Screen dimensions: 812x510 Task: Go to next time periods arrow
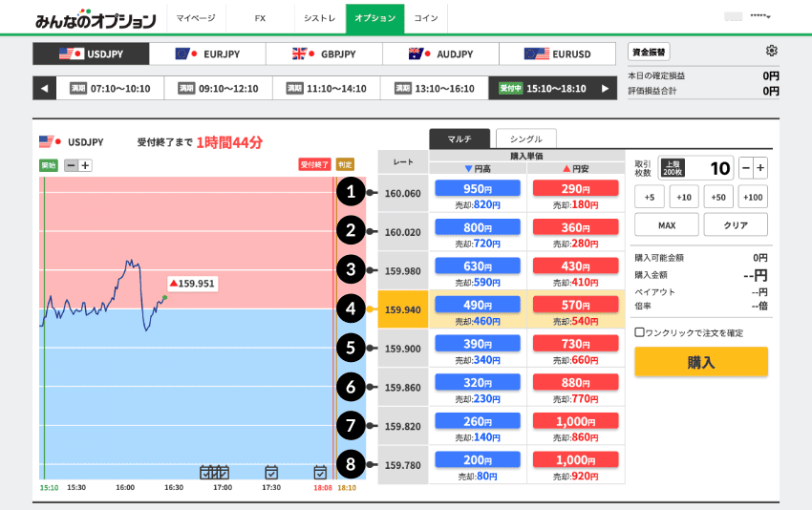(605, 89)
